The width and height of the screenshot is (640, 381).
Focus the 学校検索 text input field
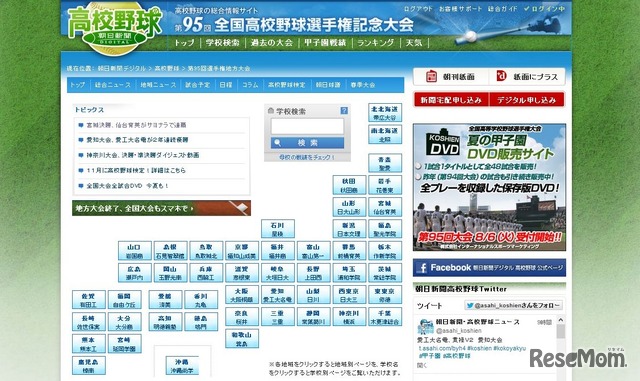pos(307,126)
